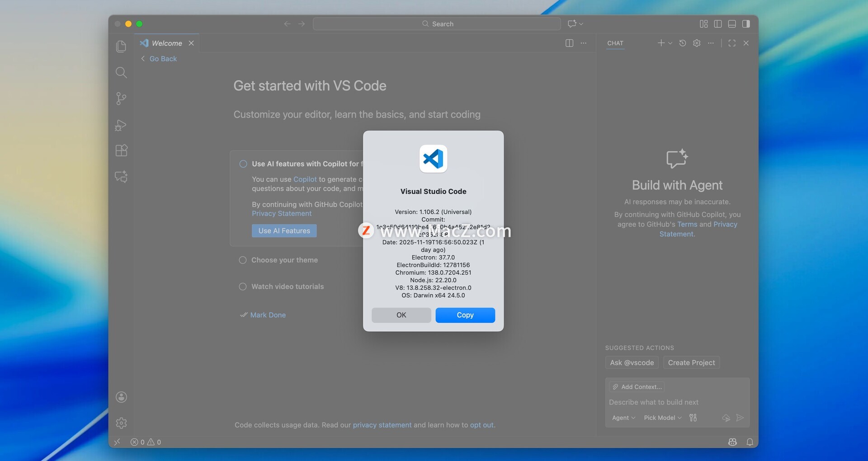Select the CHAT panel tab
Viewport: 868px width, 461px height.
(x=615, y=43)
